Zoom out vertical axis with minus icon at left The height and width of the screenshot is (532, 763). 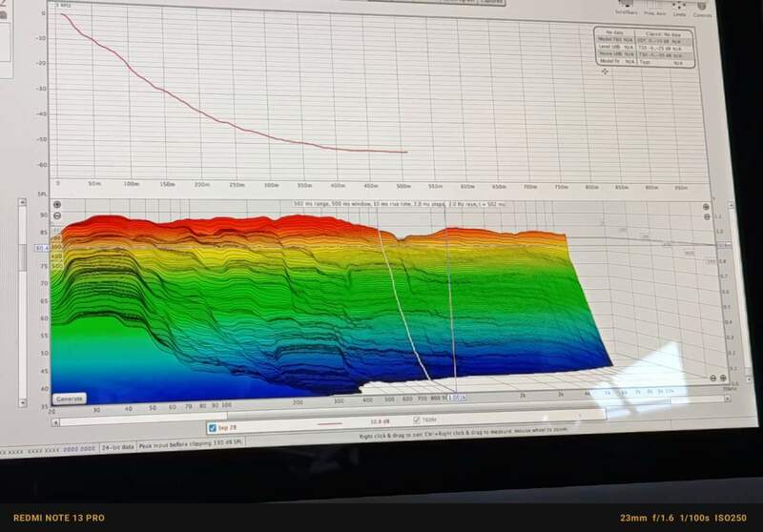coord(57,215)
